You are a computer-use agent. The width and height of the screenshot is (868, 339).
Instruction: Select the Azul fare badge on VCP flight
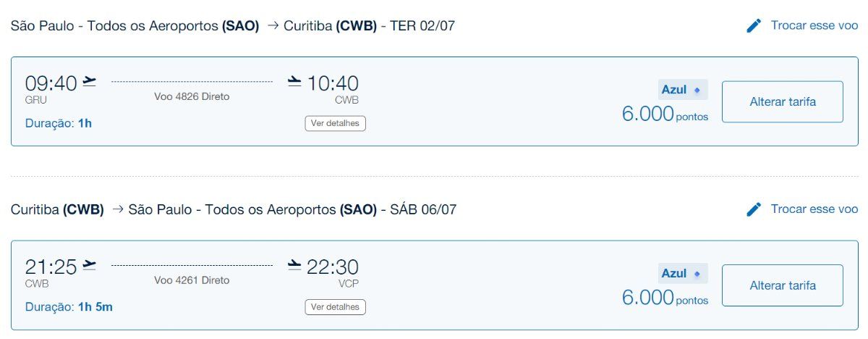click(x=682, y=274)
